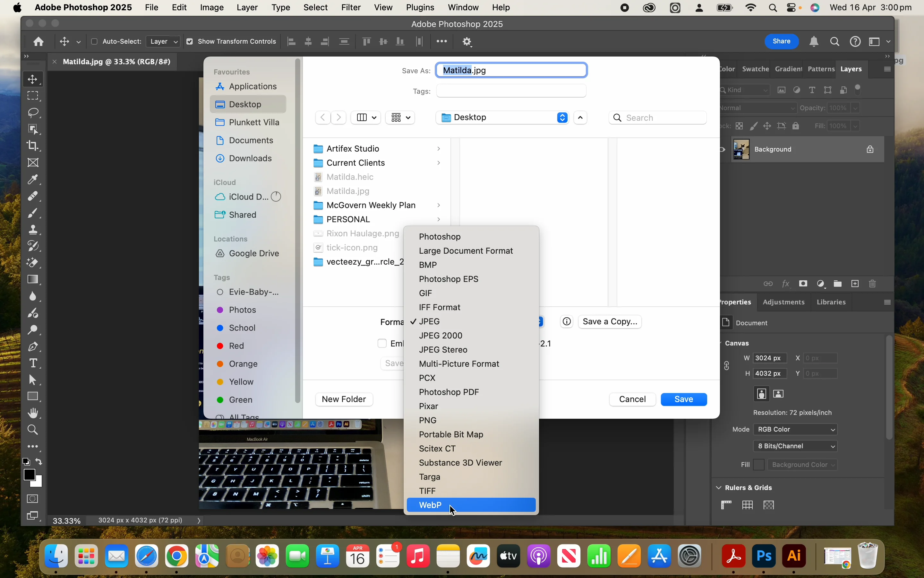Select the Lasso tool
This screenshot has height=578, width=924.
click(x=33, y=112)
